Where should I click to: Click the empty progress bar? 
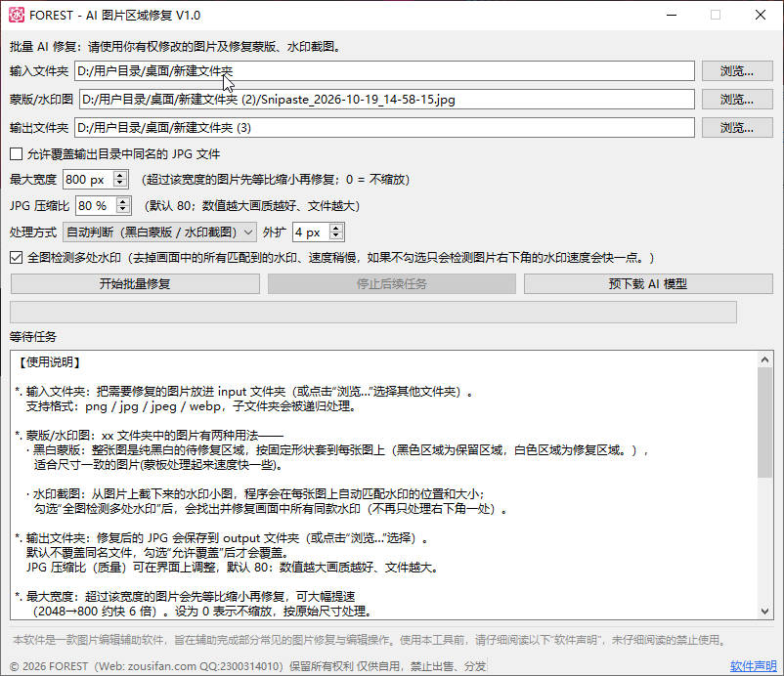pyautogui.click(x=373, y=312)
